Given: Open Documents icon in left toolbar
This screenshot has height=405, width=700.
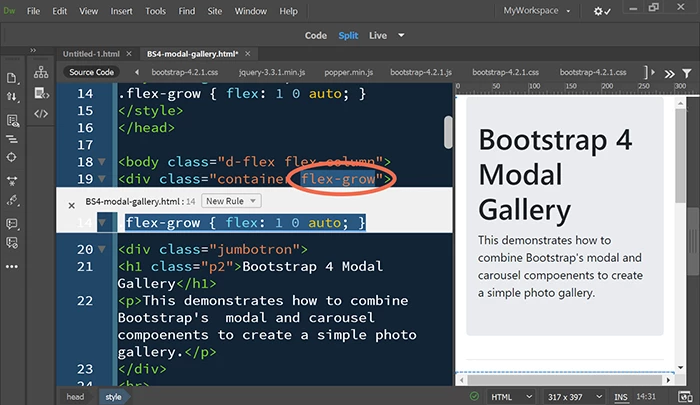Looking at the screenshot, I should (12, 78).
